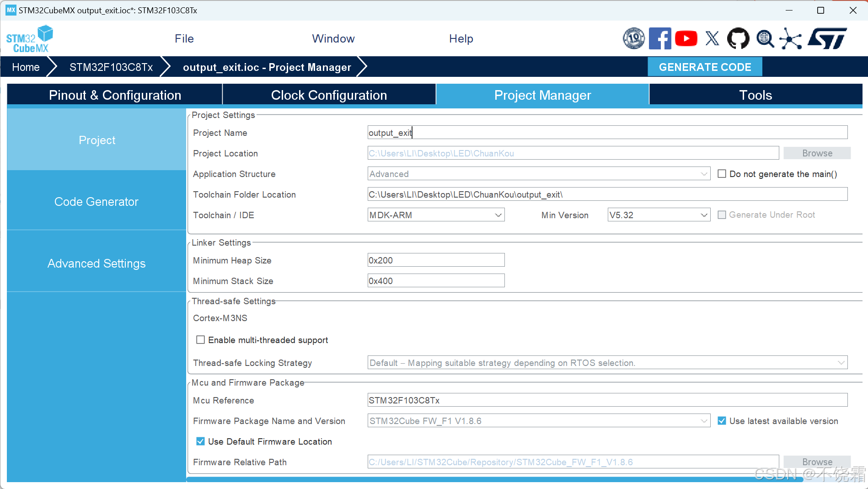Click the Minimum Heap Size field
The height and width of the screenshot is (489, 868).
(x=436, y=260)
